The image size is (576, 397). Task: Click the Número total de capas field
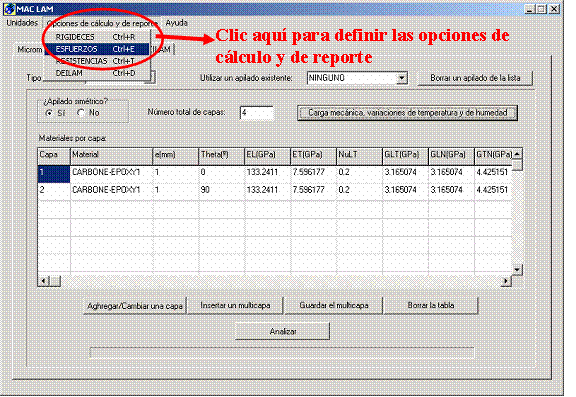(256, 113)
